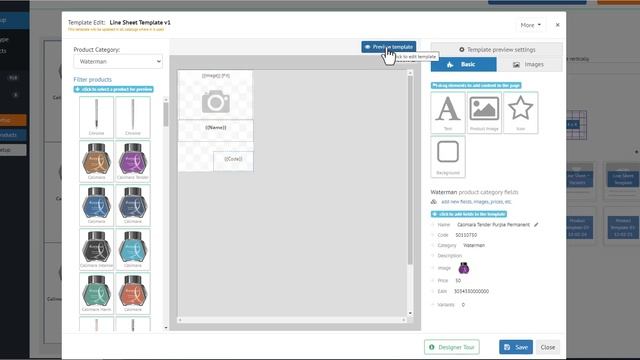The height and width of the screenshot is (360, 640).
Task: Click product list scrollbar up arrow
Action: 166,100
